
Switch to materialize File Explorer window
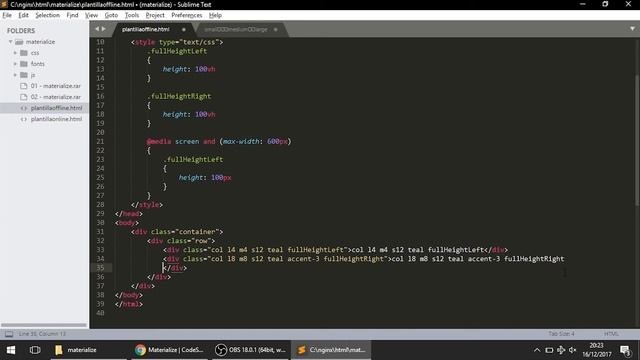[89, 350]
